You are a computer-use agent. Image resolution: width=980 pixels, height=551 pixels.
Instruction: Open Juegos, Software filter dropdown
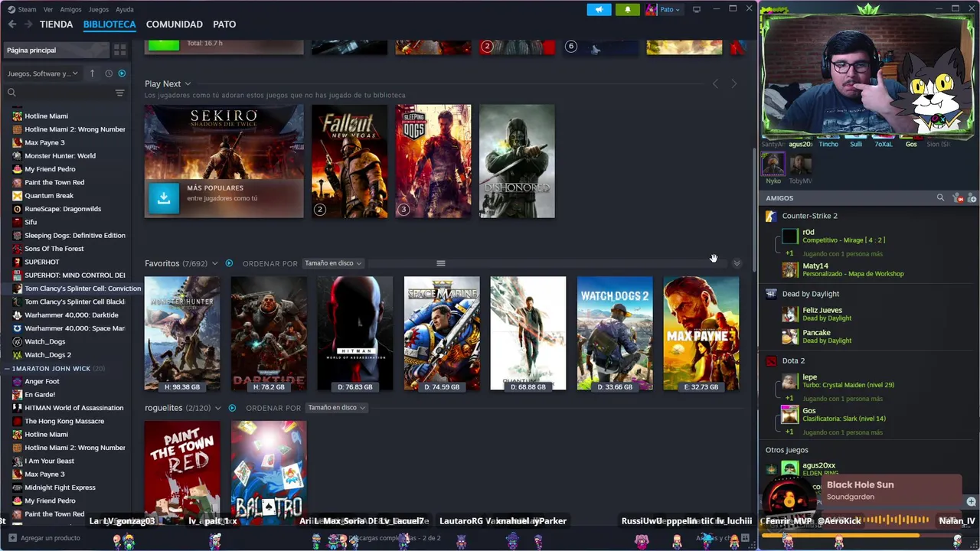[x=43, y=73]
